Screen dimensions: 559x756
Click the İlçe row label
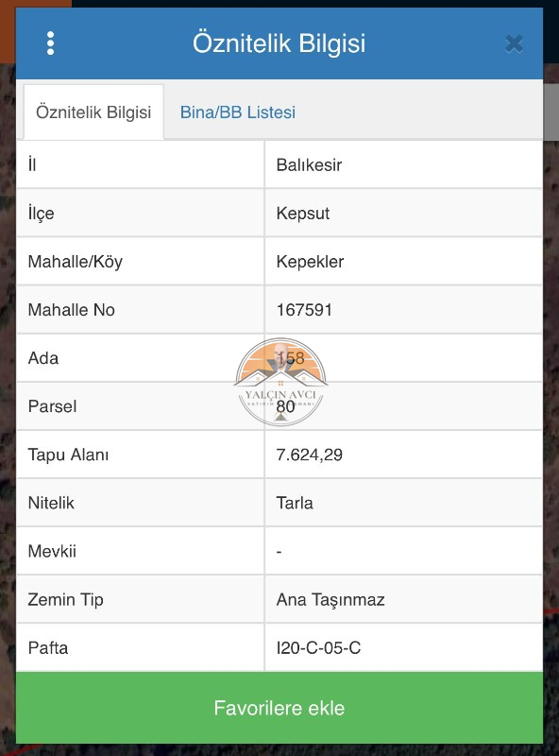click(41, 214)
